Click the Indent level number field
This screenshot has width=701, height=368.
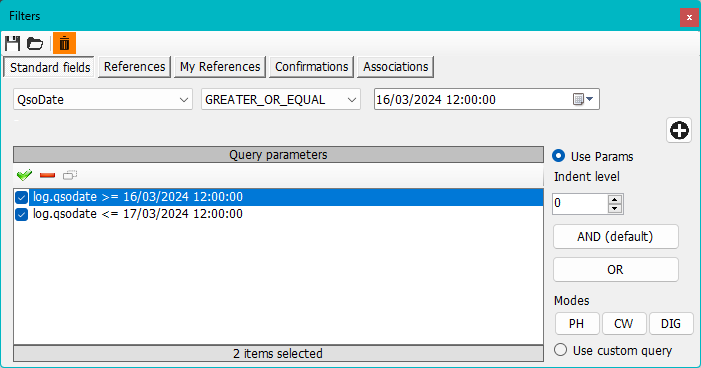click(x=580, y=204)
